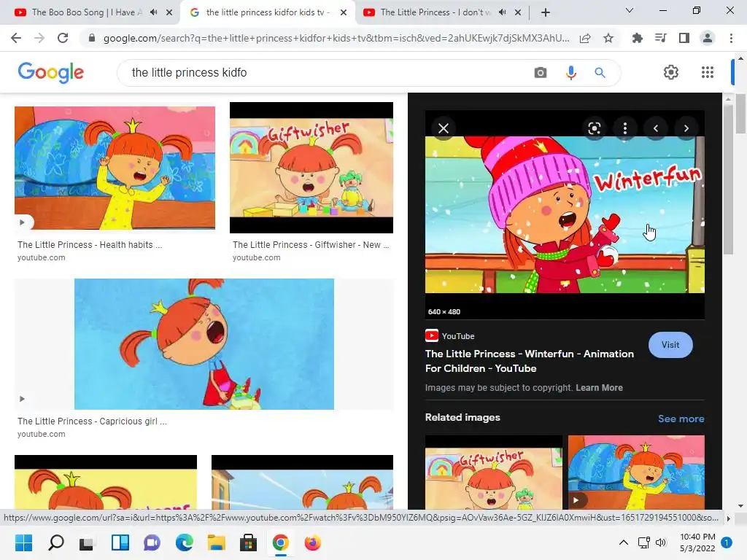
Task: Close The Boo Boo Song tab
Action: pyautogui.click(x=169, y=12)
